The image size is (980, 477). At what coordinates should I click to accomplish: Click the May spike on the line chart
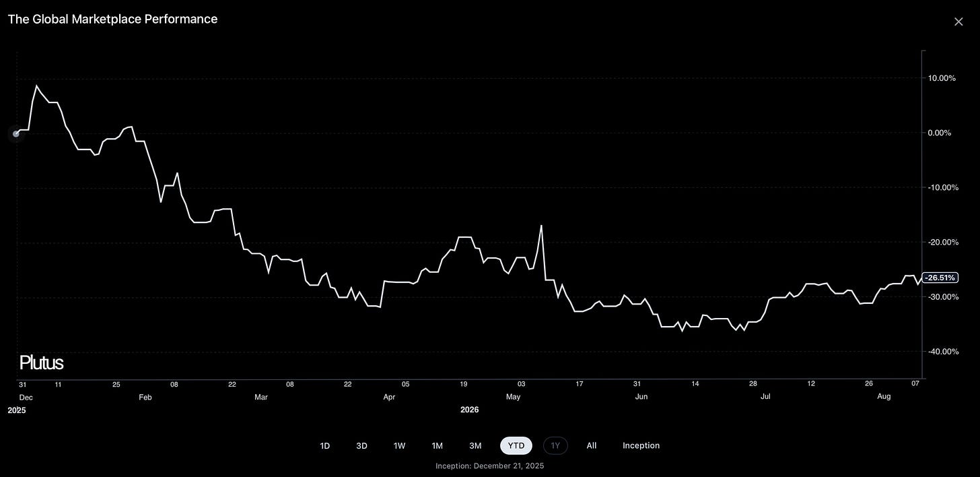(x=541, y=226)
